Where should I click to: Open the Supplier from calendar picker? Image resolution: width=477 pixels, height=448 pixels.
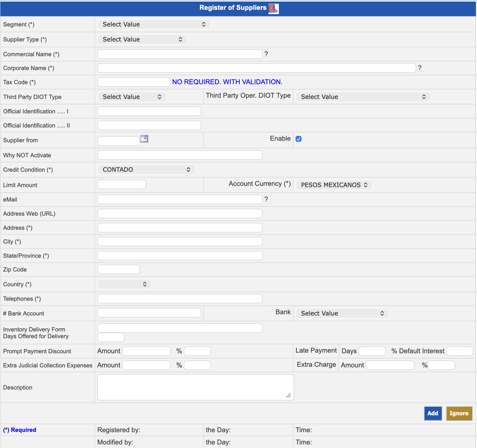tap(144, 139)
